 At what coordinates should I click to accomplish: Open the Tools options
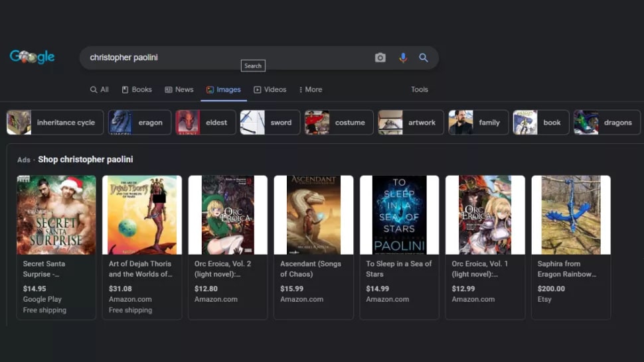[x=420, y=90]
